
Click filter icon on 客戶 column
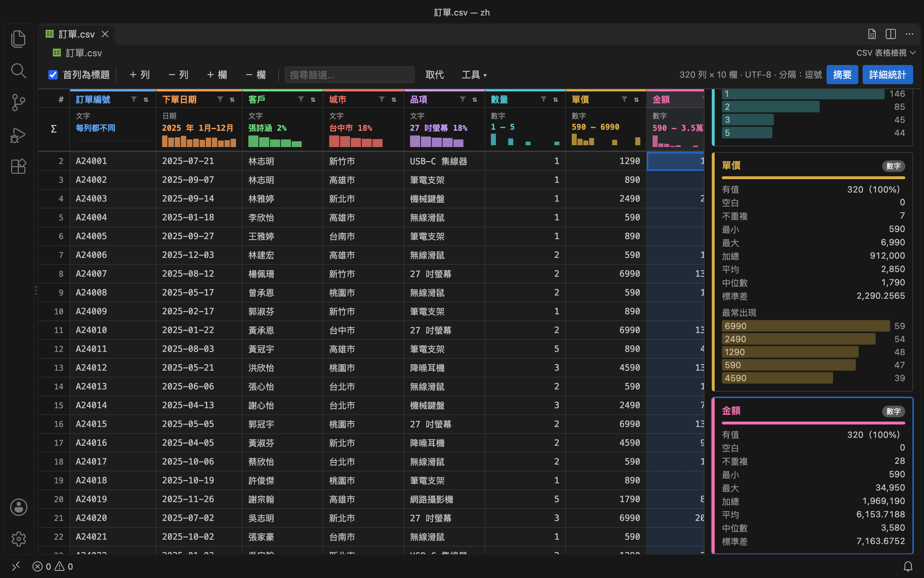point(301,99)
